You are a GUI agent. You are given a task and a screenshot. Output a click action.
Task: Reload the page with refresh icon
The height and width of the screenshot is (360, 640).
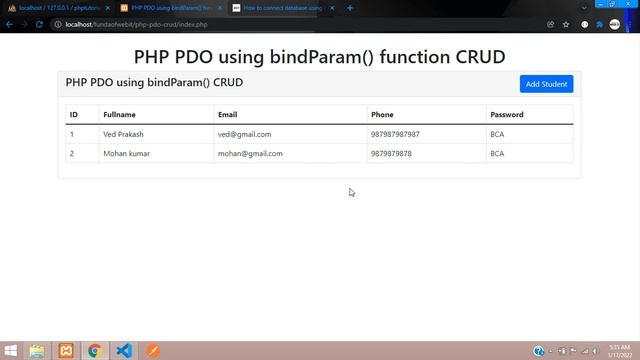tap(39, 24)
